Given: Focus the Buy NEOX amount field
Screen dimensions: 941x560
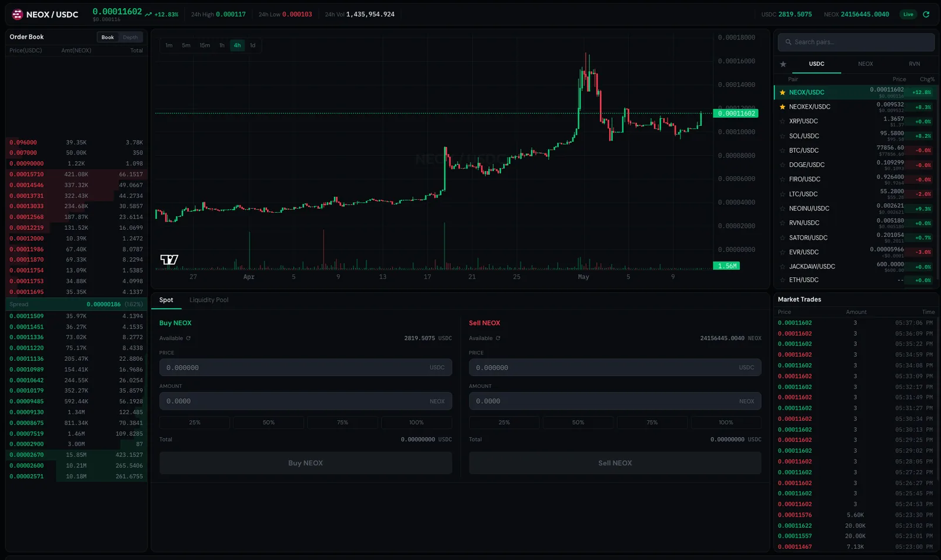Looking at the screenshot, I should click(305, 401).
